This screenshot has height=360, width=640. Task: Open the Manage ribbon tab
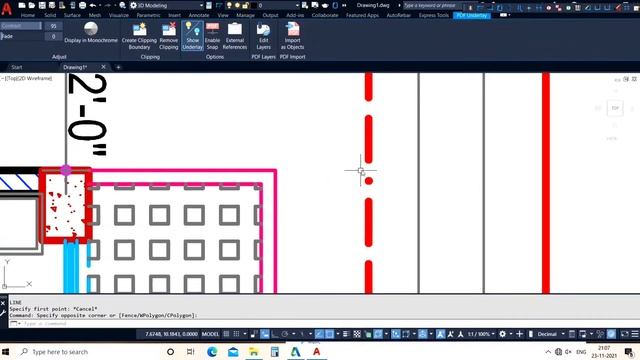(245, 15)
